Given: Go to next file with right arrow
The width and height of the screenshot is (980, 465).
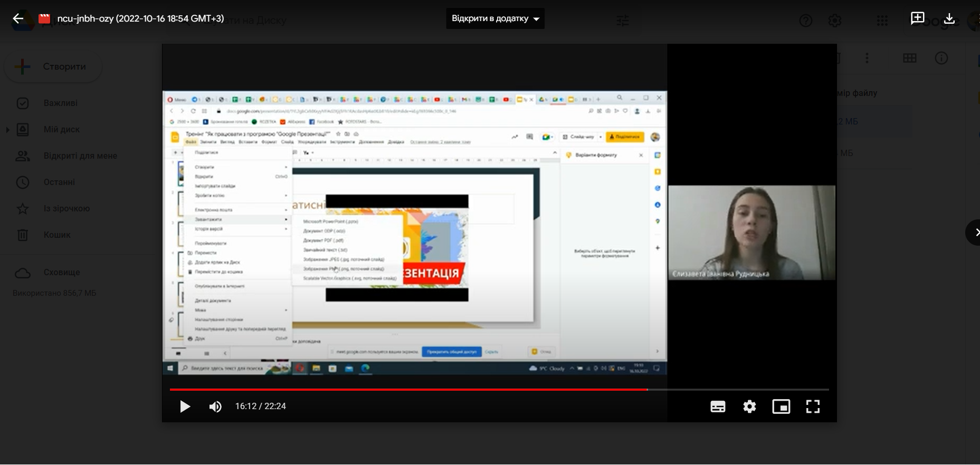Looking at the screenshot, I should [x=975, y=232].
